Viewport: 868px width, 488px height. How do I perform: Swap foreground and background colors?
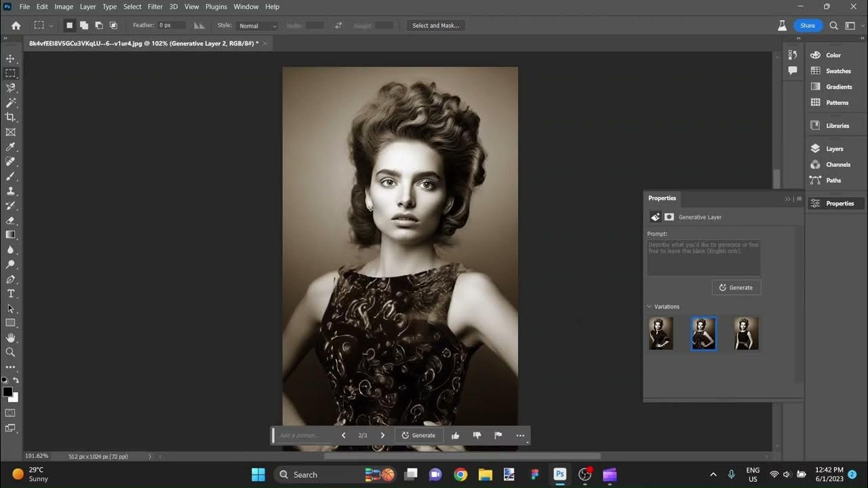coord(16,381)
